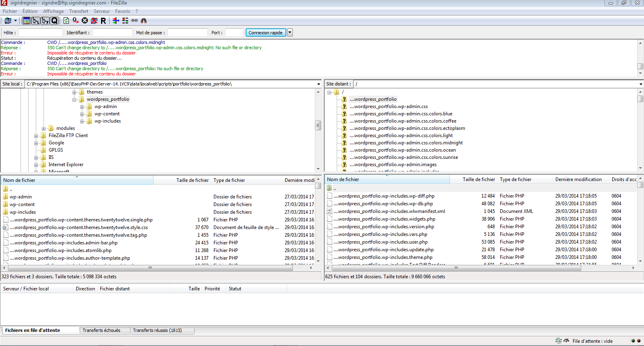This screenshot has width=644, height=346.
Task: Click the queue status icon in status bar
Action: pyautogui.click(x=559, y=341)
